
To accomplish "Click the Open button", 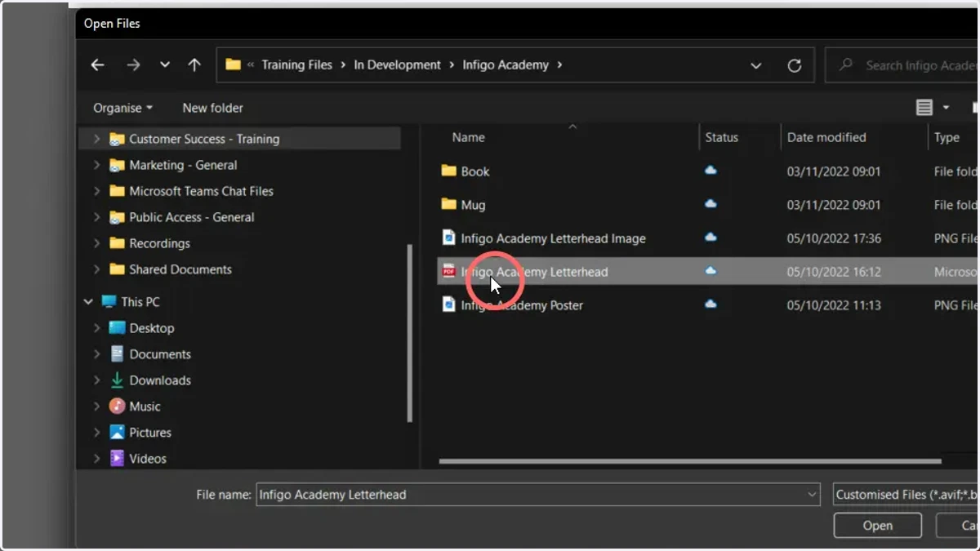I will click(x=877, y=526).
